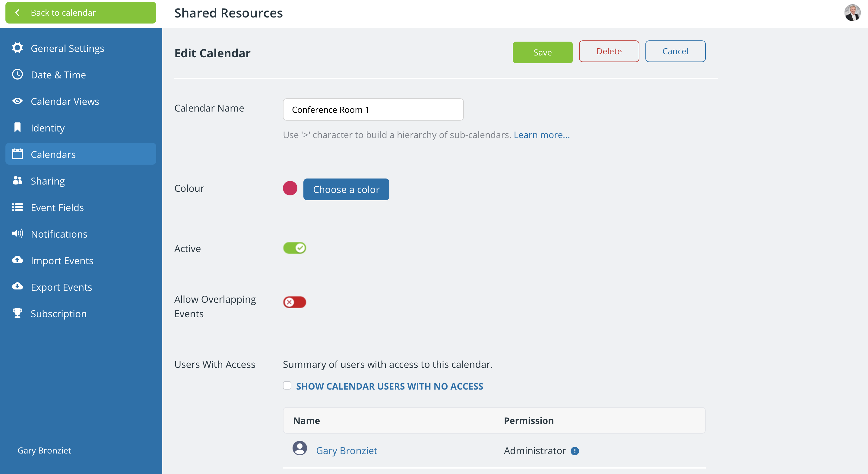Click the Cancel button
This screenshot has height=474, width=868.
675,51
